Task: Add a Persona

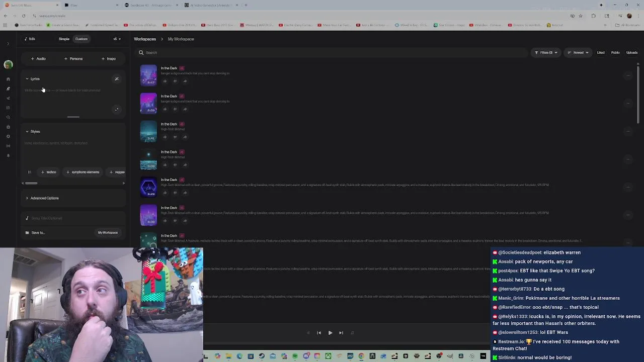Action: [73, 59]
